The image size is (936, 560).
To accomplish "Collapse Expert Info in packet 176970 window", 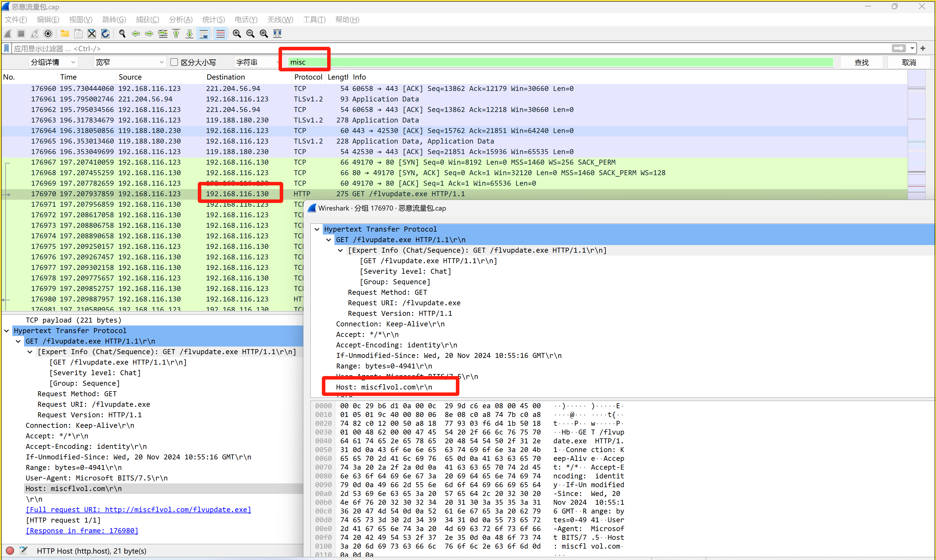I will click(340, 250).
